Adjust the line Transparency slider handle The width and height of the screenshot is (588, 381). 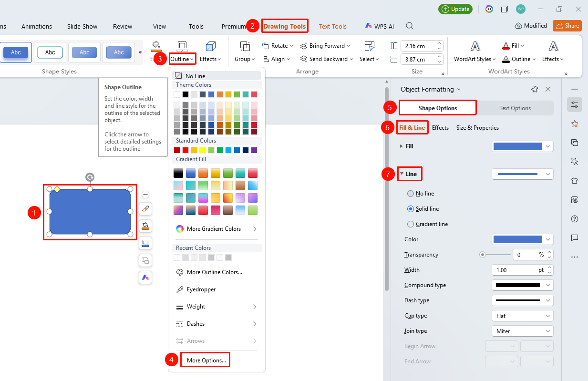483,255
